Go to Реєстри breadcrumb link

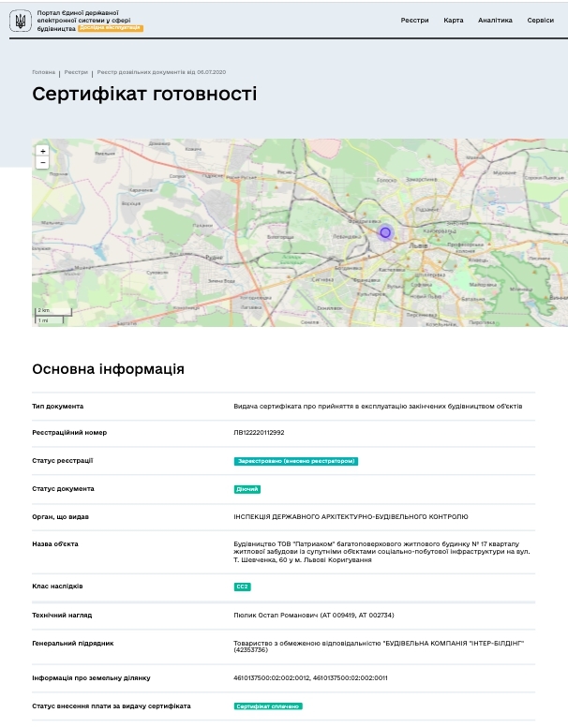pyautogui.click(x=76, y=72)
